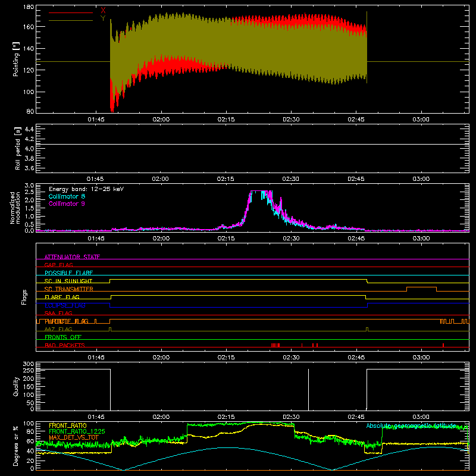Click the 'Quality' y-axis title
Screen dimensions: 476x476
click(16, 386)
